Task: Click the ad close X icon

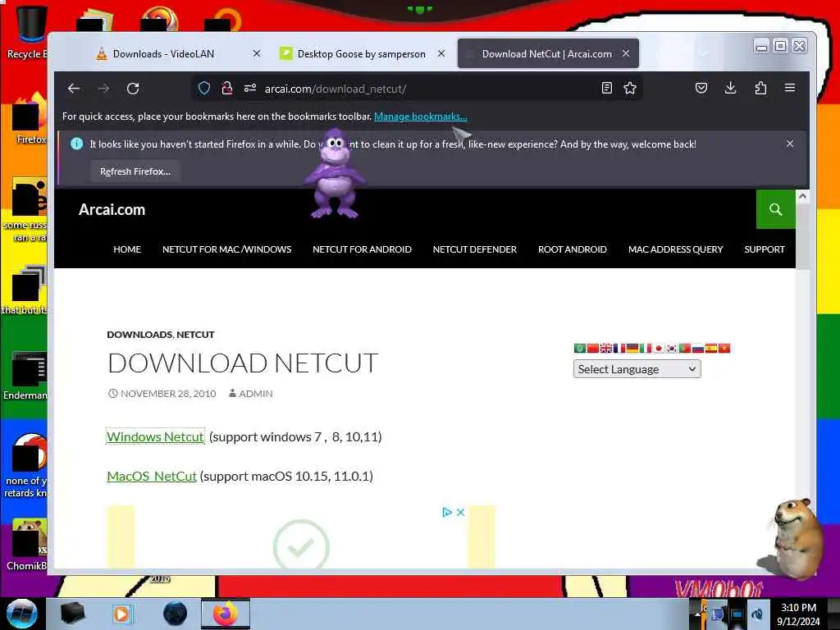Action: 460,512
